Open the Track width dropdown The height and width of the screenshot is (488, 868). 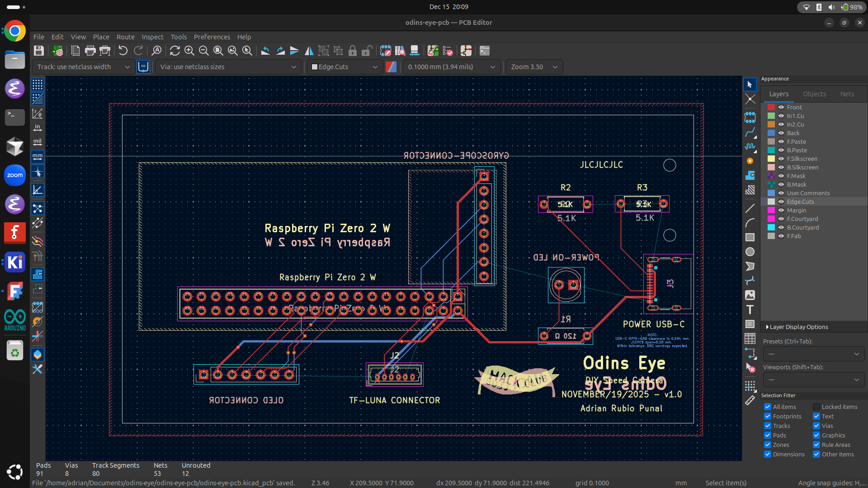click(84, 67)
